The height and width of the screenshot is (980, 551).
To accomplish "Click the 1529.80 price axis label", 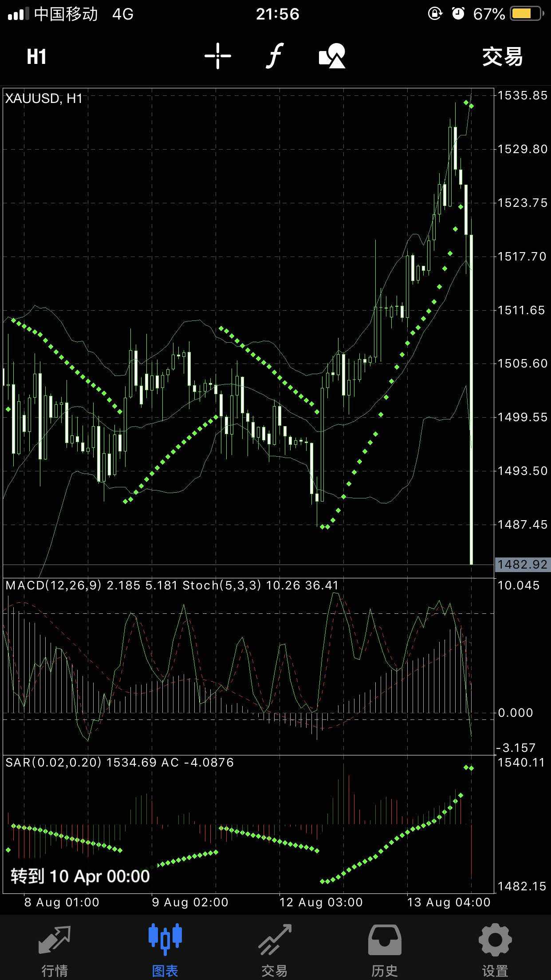I will (523, 149).
